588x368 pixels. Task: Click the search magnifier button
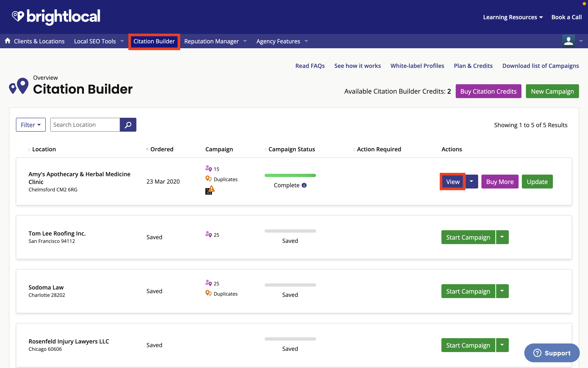[128, 125]
